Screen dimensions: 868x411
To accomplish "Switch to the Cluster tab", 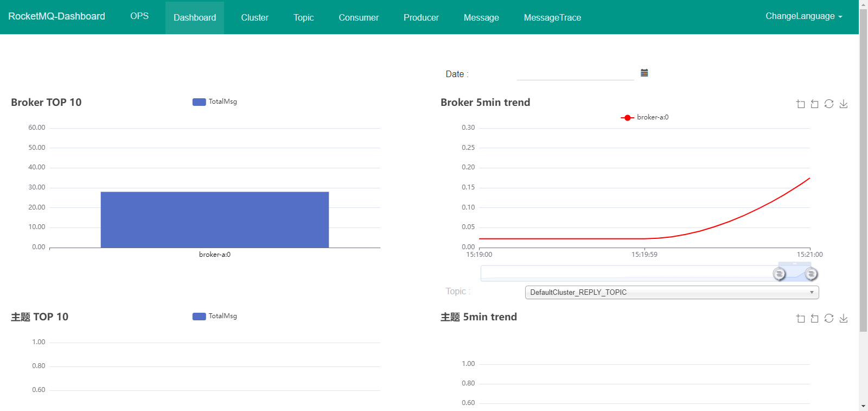I will click(254, 17).
